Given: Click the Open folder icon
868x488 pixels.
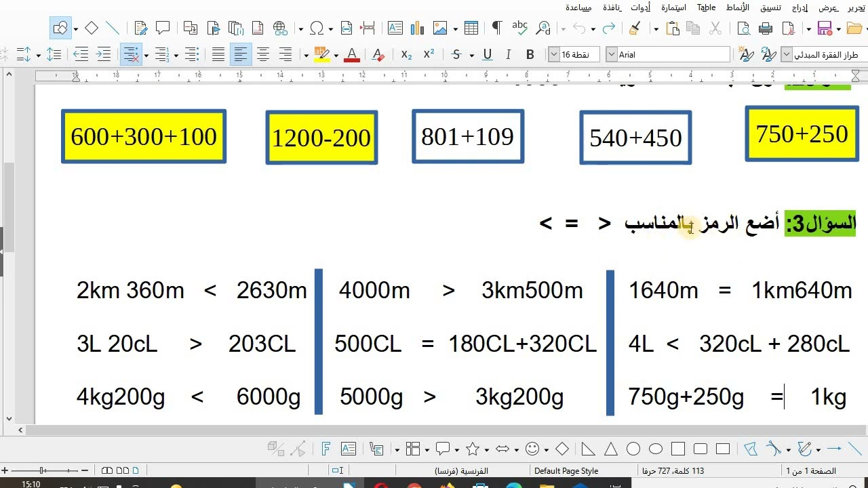Looking at the screenshot, I should [854, 28].
